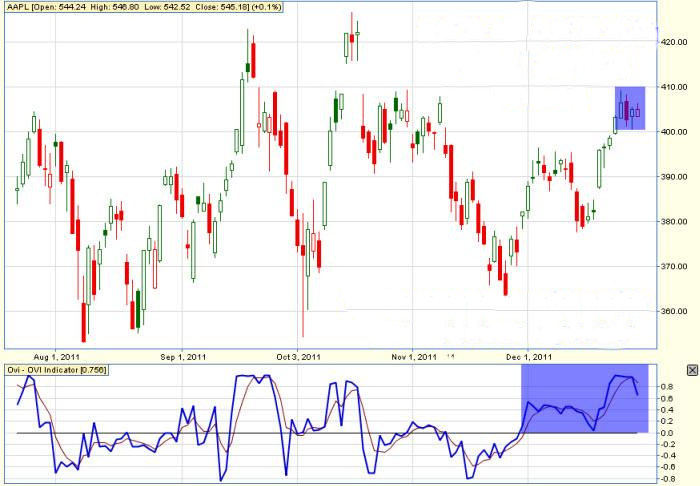Click the 380.00 price axis label
Viewport: 700px width, 486px height.
675,221
